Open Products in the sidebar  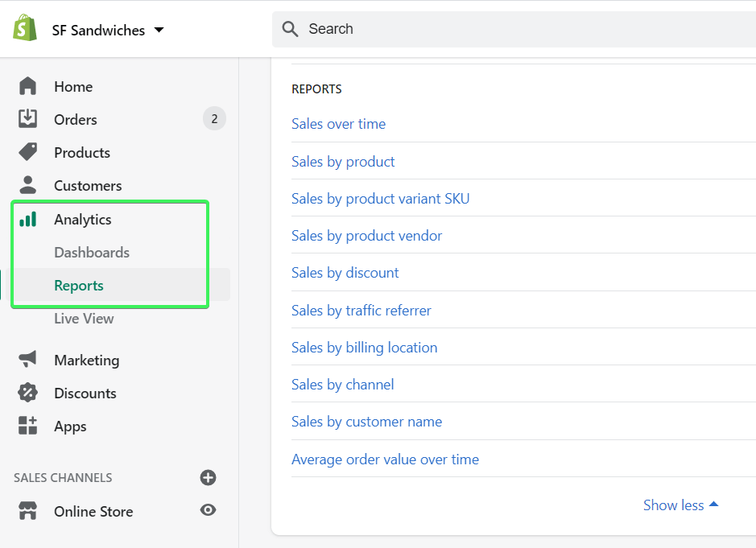click(x=82, y=153)
